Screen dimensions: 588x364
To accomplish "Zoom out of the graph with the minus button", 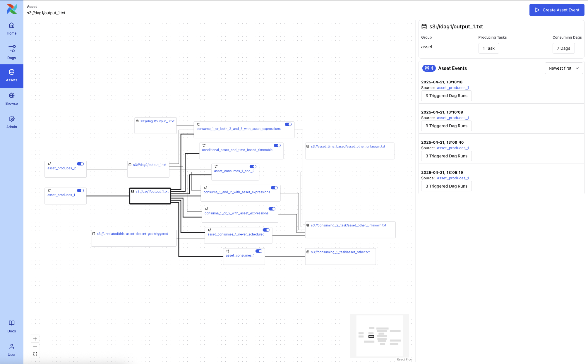I will [35, 346].
